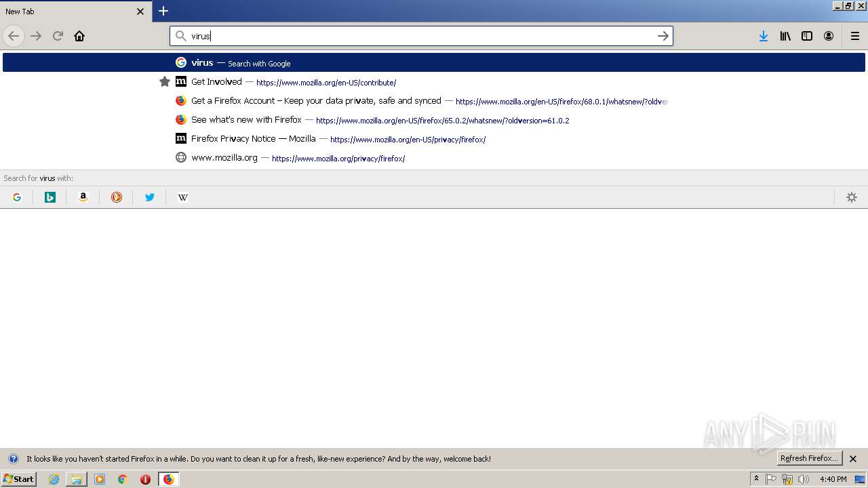Launch Opera from the taskbar
Viewport: 868px width, 488px height.
(x=145, y=479)
